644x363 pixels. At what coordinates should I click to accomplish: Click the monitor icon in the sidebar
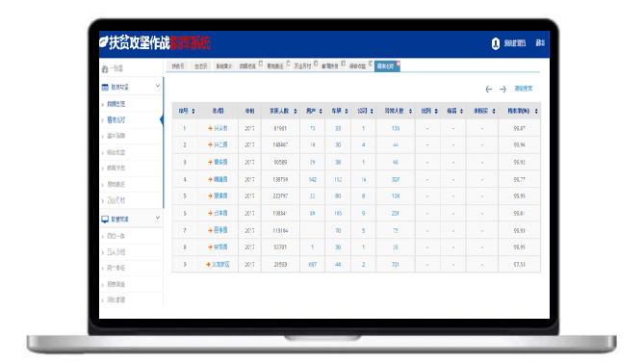click(105, 220)
